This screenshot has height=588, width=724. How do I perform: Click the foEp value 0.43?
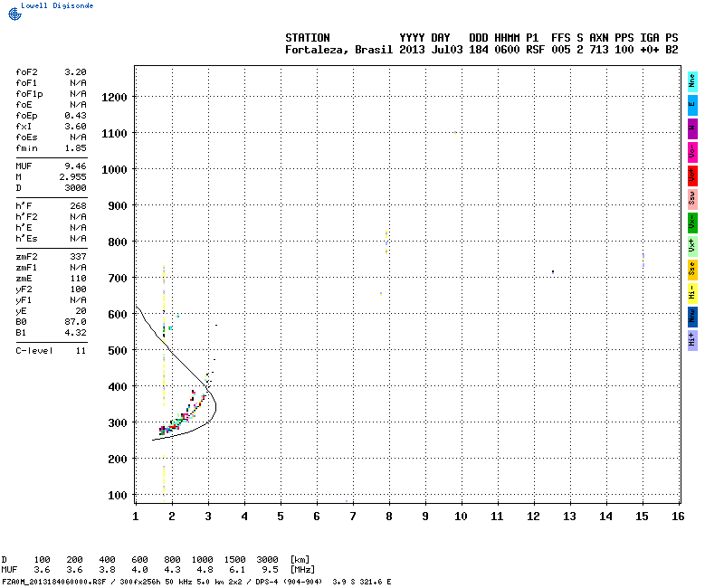(75, 116)
